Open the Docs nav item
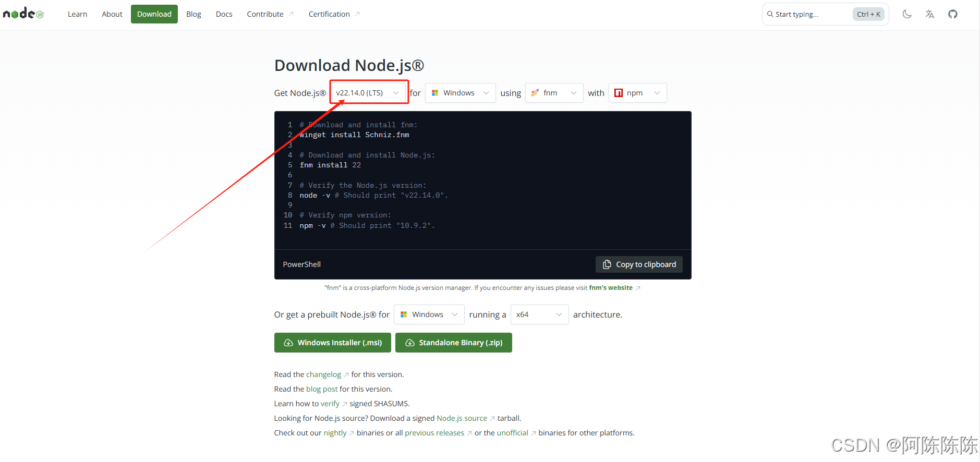 click(224, 14)
